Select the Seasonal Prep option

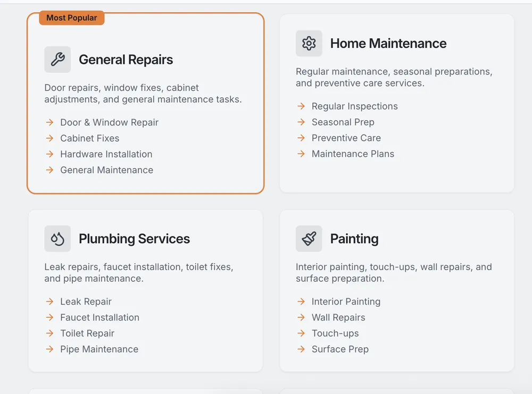(343, 122)
